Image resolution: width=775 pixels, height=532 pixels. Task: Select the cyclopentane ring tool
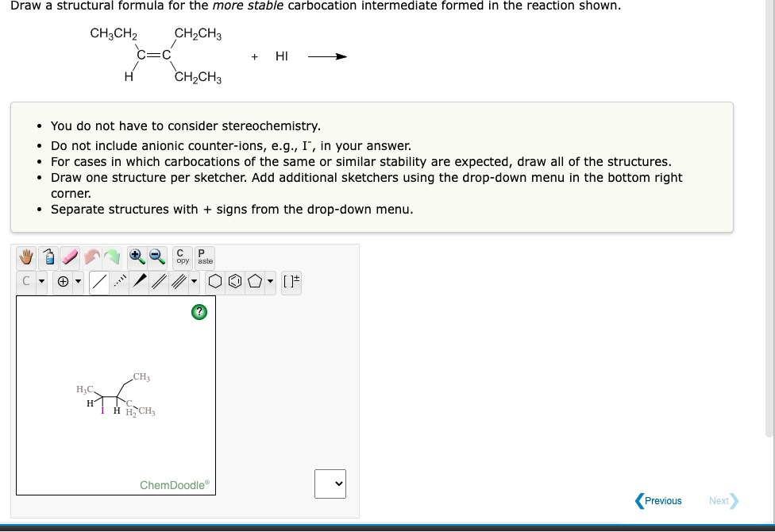tap(255, 281)
